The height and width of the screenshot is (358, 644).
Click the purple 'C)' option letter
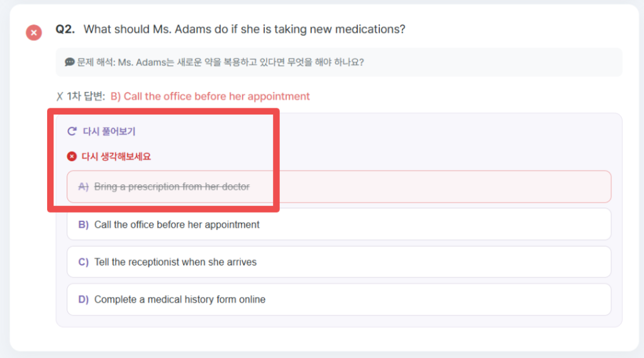point(83,262)
